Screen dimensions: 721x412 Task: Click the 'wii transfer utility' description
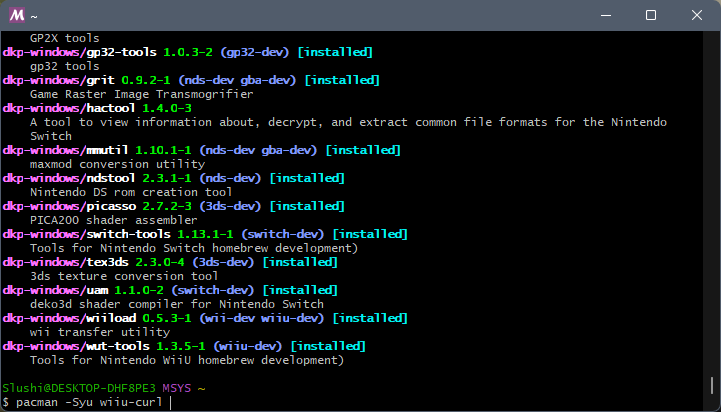(x=100, y=332)
